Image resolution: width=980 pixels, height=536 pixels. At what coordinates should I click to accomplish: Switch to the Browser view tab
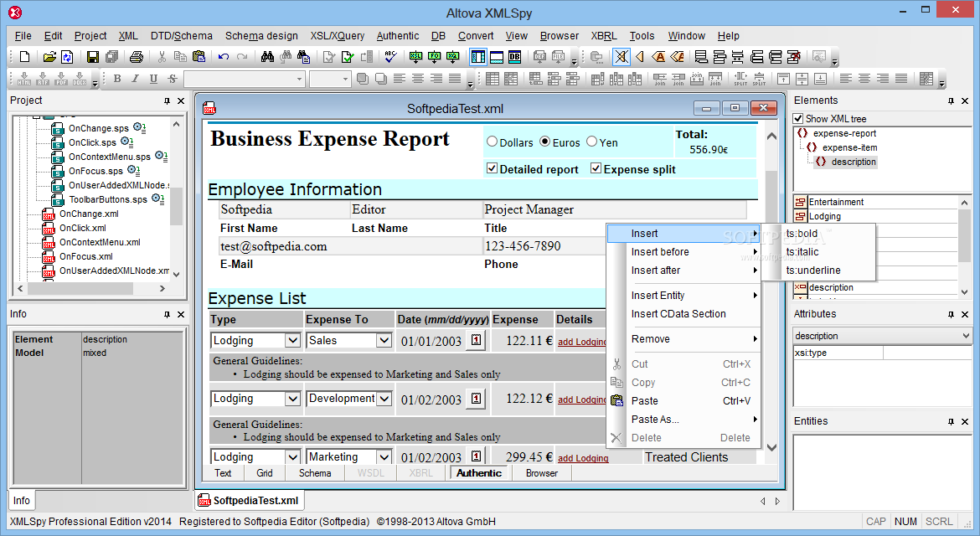tap(542, 473)
